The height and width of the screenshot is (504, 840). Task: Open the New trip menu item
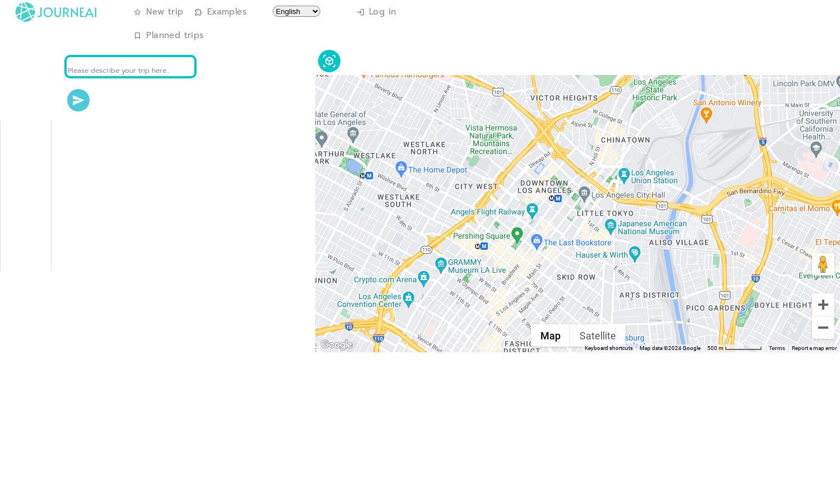tap(158, 12)
